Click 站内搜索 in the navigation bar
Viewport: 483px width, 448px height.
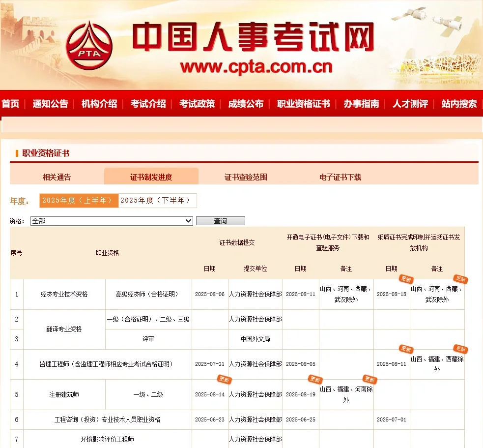[458, 104]
